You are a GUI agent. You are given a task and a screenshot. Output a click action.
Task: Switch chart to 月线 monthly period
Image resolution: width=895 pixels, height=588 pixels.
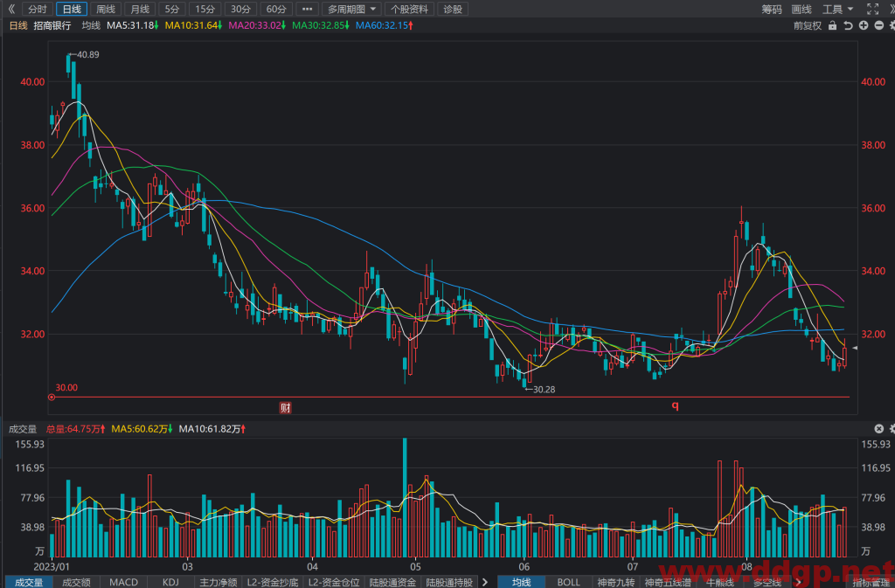[140, 9]
